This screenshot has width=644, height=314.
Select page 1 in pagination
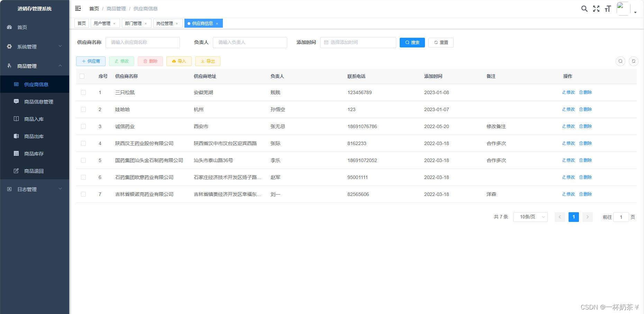pos(574,217)
